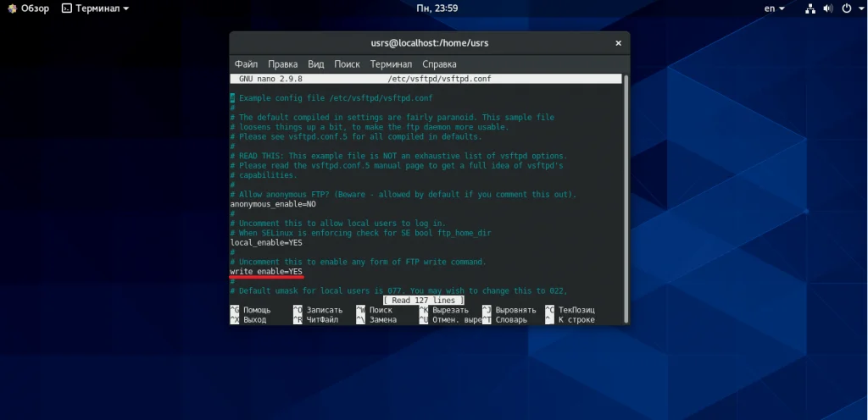Click the local_enable=YES line

(x=266, y=243)
